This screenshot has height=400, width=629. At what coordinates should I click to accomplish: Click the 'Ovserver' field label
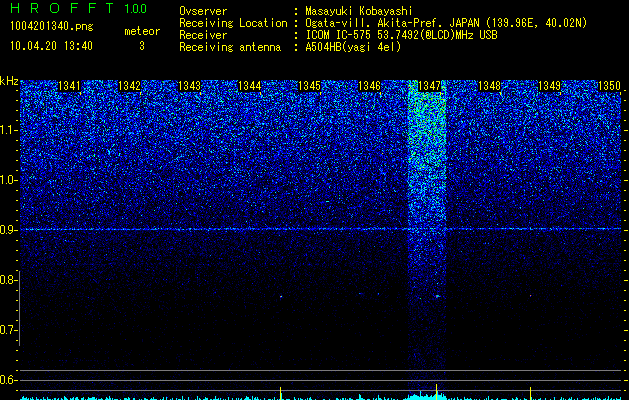click(x=203, y=11)
